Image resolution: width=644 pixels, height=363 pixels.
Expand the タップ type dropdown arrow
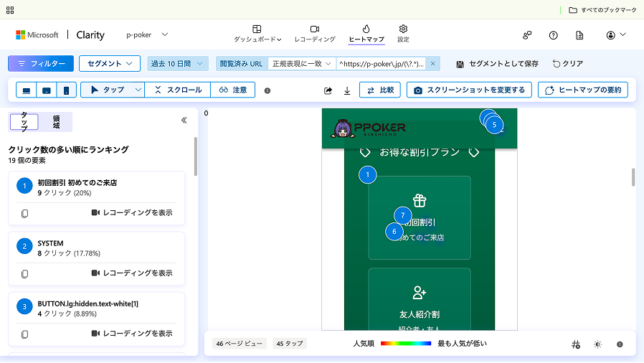click(x=138, y=90)
